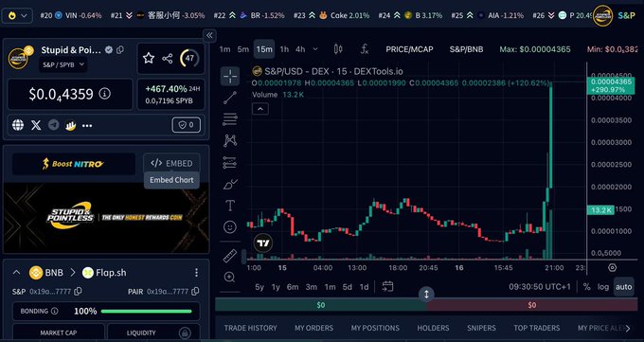644x342 pixels.
Task: Open the forecasting and measurement tools
Action: click(x=230, y=162)
